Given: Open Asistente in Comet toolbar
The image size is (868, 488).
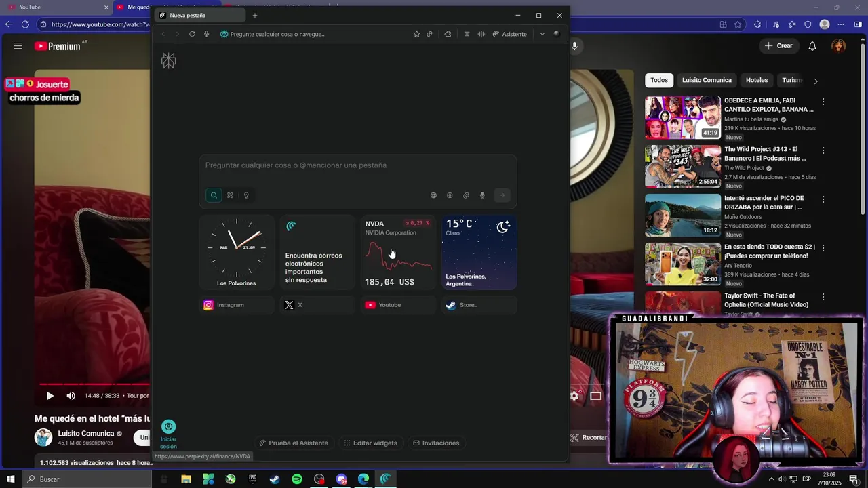Looking at the screenshot, I should click(509, 34).
